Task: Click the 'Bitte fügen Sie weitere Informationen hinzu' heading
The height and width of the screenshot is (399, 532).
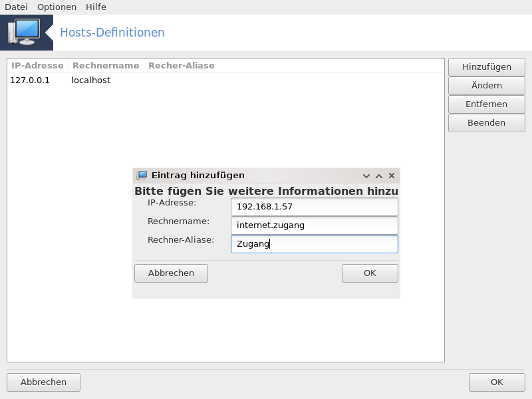Action: (267, 191)
